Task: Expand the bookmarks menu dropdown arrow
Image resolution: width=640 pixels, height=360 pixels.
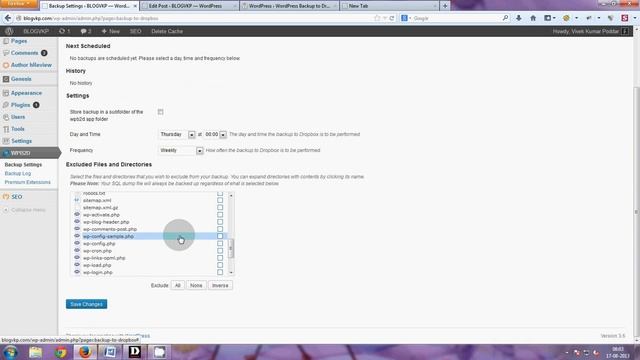Action: (554, 18)
